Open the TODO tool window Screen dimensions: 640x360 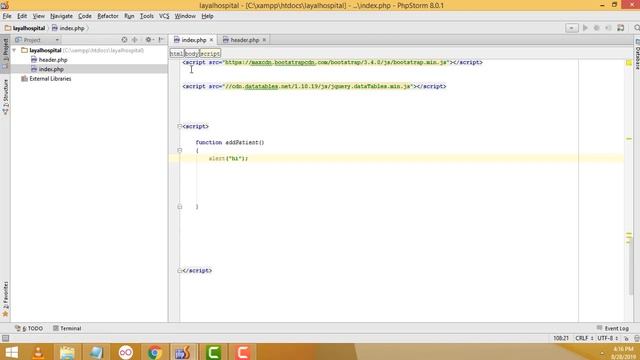(29, 328)
